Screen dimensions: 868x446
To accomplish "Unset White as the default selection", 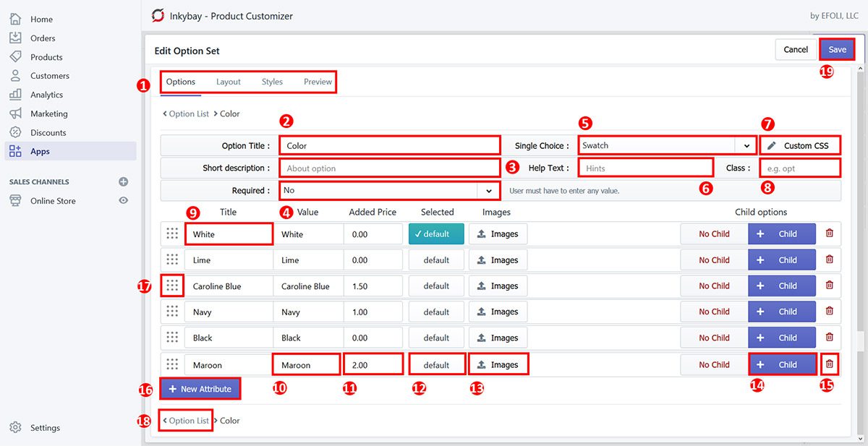I will [436, 233].
